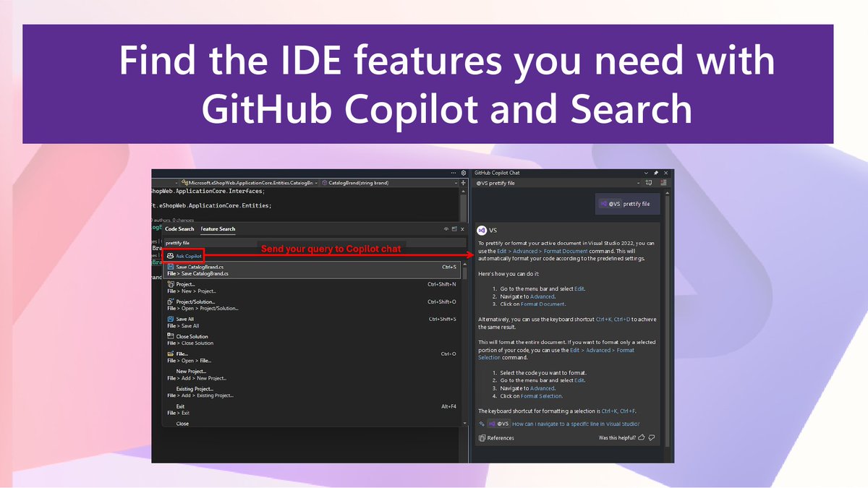868x488 pixels.
Task: Click the 'authors, 0 changes' CodeLens text
Action: pos(173,219)
